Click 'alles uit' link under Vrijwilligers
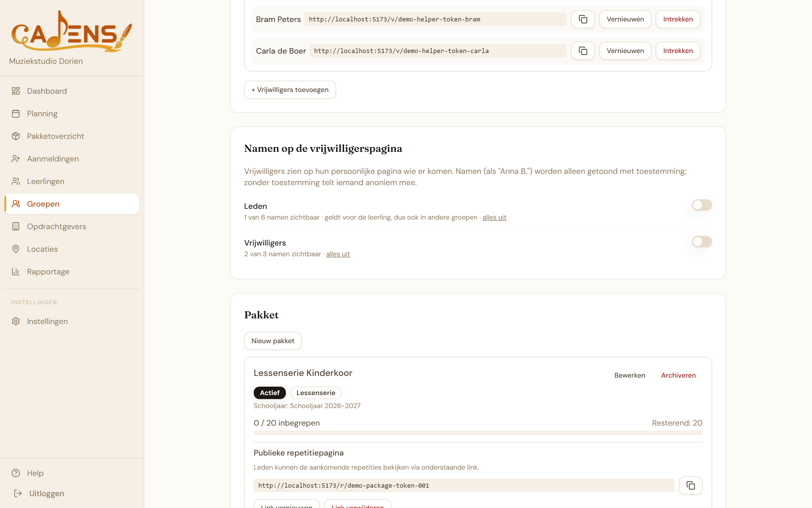Viewport: 812px width, 508px height. pos(338,254)
